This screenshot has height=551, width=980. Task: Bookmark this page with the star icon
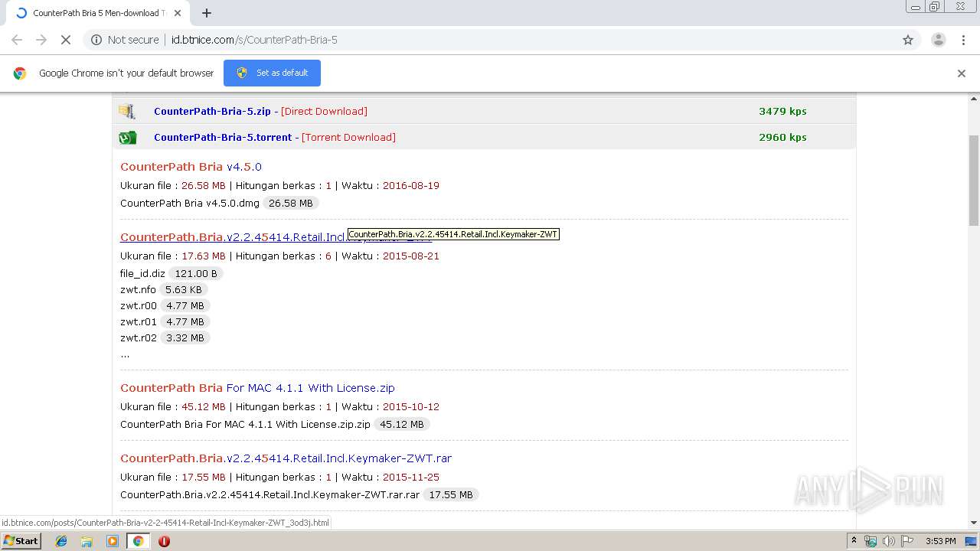tap(908, 40)
